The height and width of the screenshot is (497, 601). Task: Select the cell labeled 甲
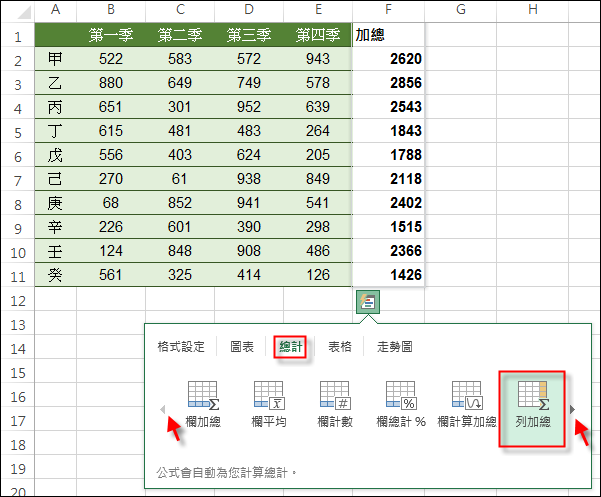pos(56,59)
